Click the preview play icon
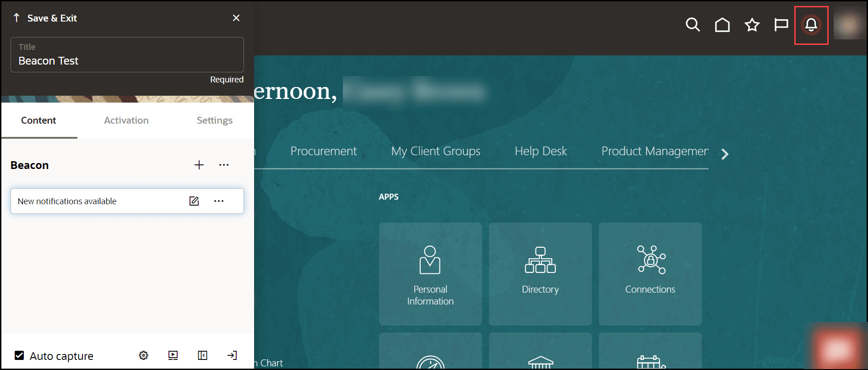The height and width of the screenshot is (370, 868). pos(173,355)
